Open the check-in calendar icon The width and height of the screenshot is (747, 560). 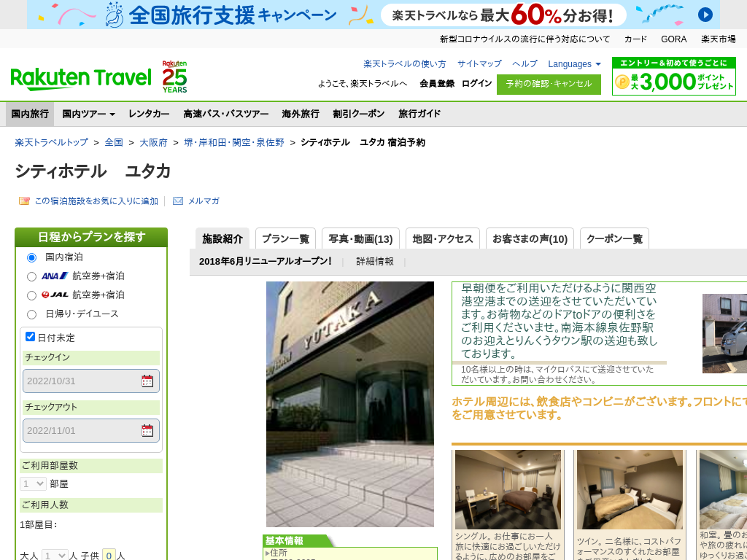click(x=147, y=381)
